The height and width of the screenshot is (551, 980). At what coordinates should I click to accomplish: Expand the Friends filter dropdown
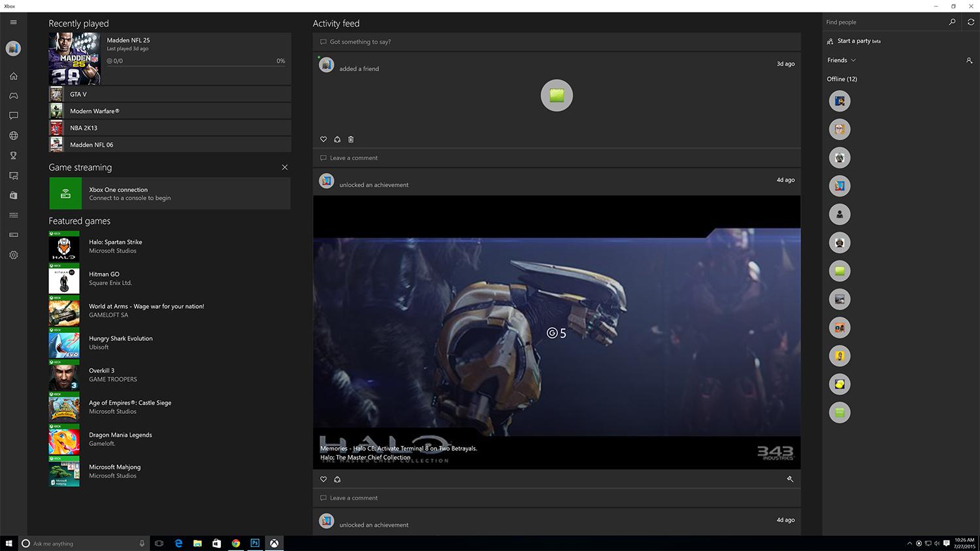(x=841, y=60)
